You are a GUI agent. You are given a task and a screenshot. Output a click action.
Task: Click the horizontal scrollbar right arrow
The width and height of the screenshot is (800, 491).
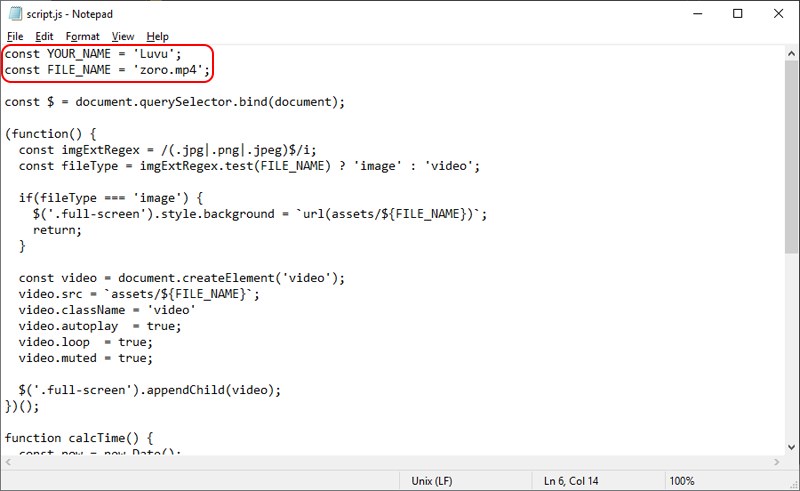[777, 462]
